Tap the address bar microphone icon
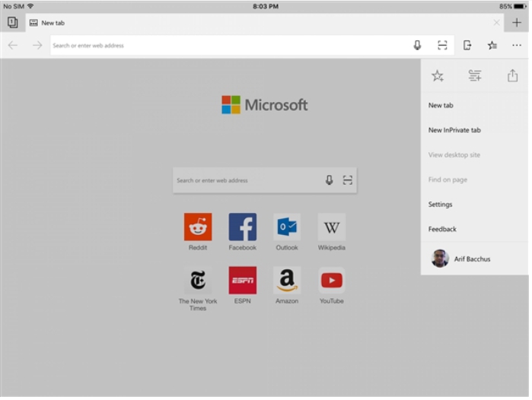The image size is (532, 400). coord(417,45)
